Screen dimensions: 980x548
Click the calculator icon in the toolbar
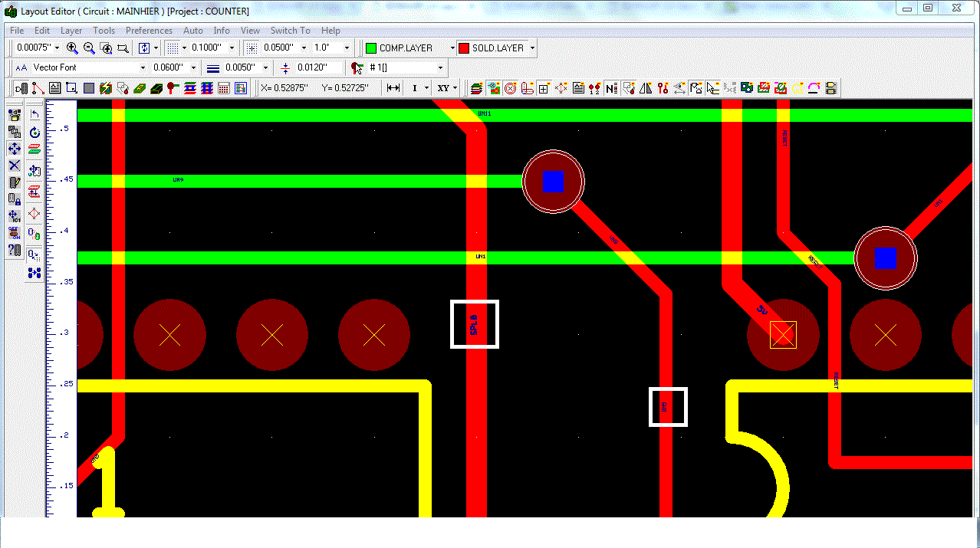[x=223, y=88]
